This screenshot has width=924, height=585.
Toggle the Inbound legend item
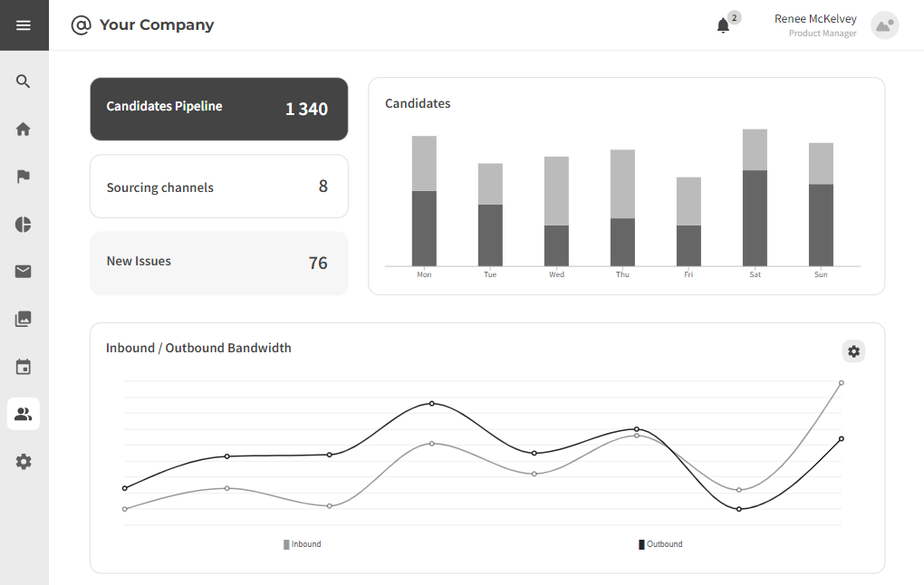301,543
